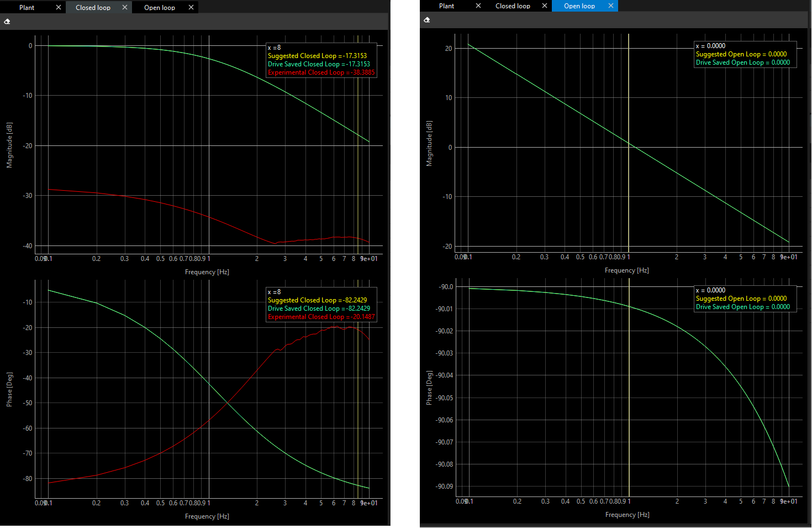Select the Closed loop tab in right panel
This screenshot has height=528, width=812.
coord(513,6)
